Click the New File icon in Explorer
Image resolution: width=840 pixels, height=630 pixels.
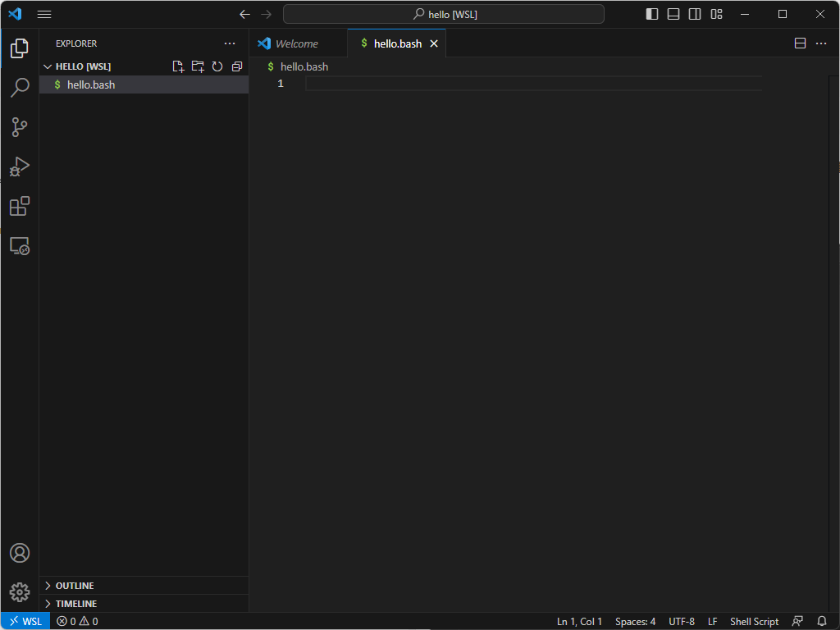(x=178, y=66)
